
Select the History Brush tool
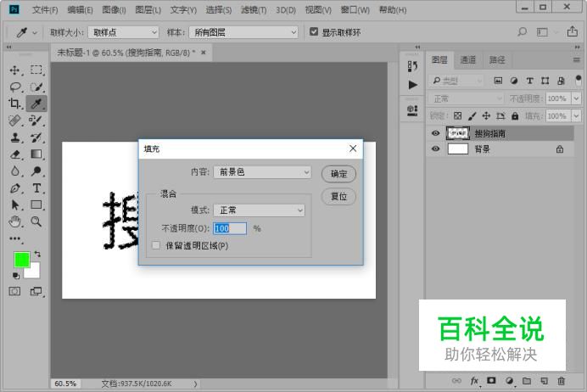[36, 137]
